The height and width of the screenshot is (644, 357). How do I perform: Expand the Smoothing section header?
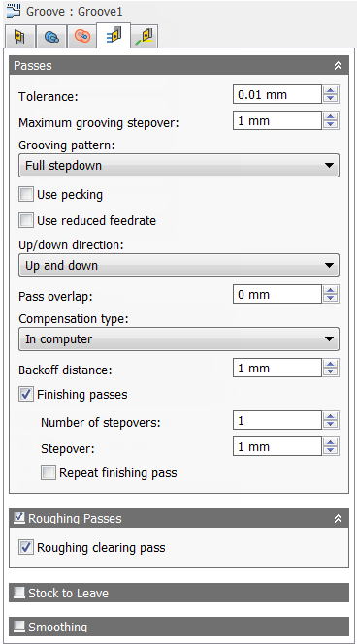(178, 627)
